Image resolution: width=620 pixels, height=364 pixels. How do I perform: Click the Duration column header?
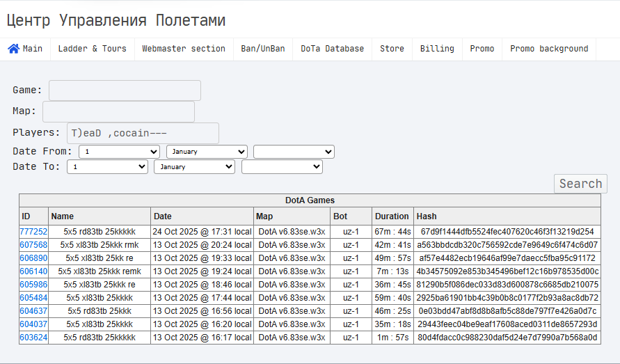tap(392, 216)
